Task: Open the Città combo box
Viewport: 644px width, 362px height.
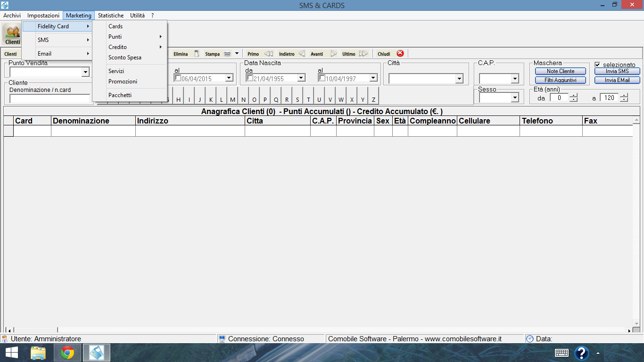Action: (459, 79)
